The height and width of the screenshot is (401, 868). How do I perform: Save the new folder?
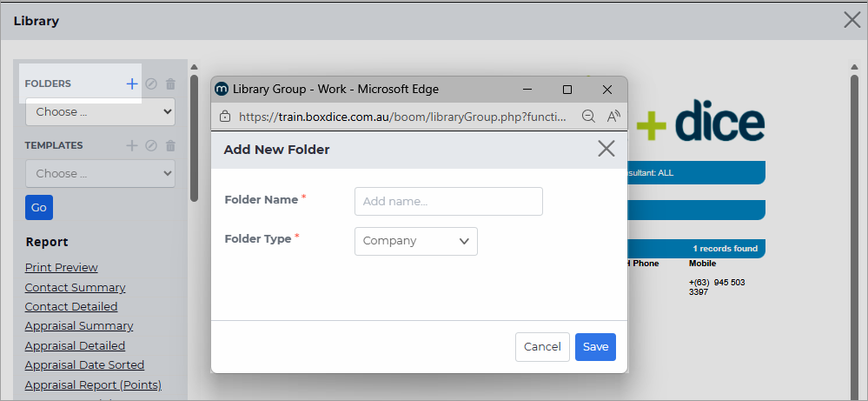[x=595, y=347]
